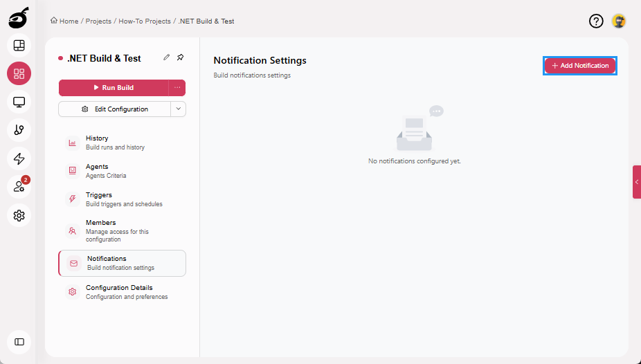
Task: Open the Configuration Details menu item
Action: [x=123, y=292]
